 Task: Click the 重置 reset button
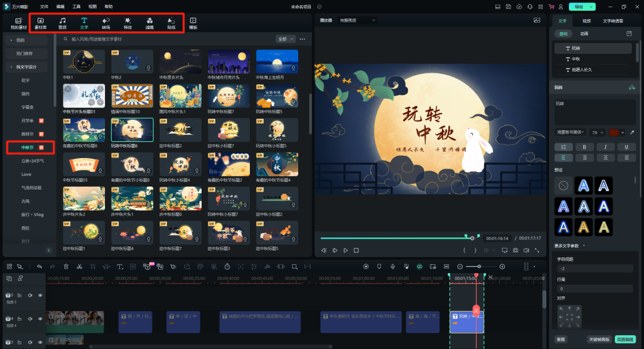pyautogui.click(x=561, y=339)
